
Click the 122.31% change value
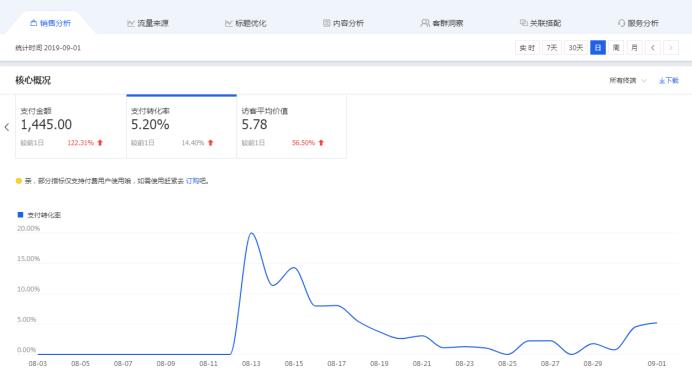point(80,143)
